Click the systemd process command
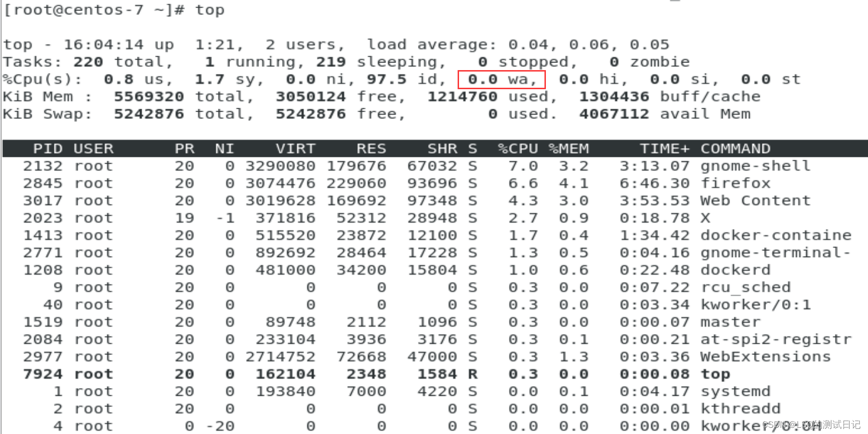Image resolution: width=868 pixels, height=434 pixels. point(735,392)
